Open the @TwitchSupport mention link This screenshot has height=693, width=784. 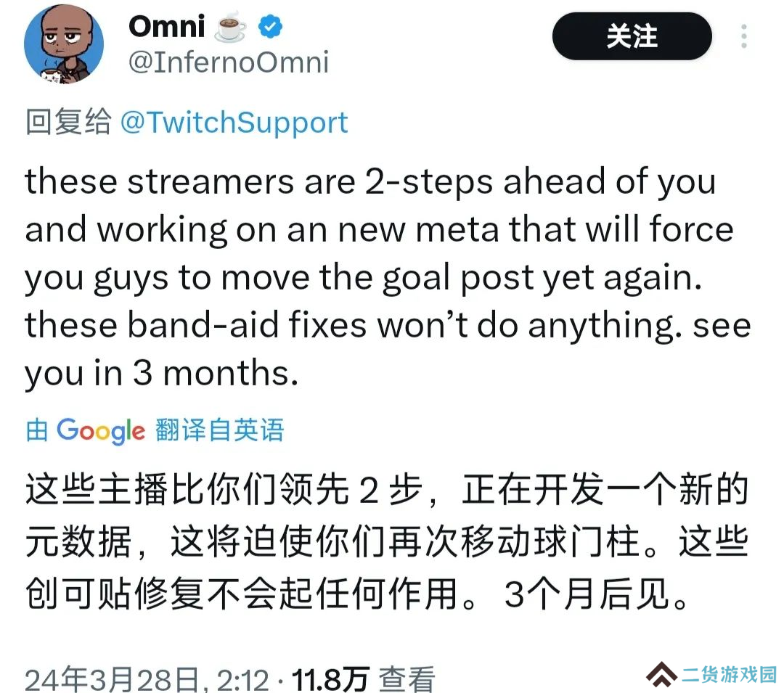tap(234, 123)
